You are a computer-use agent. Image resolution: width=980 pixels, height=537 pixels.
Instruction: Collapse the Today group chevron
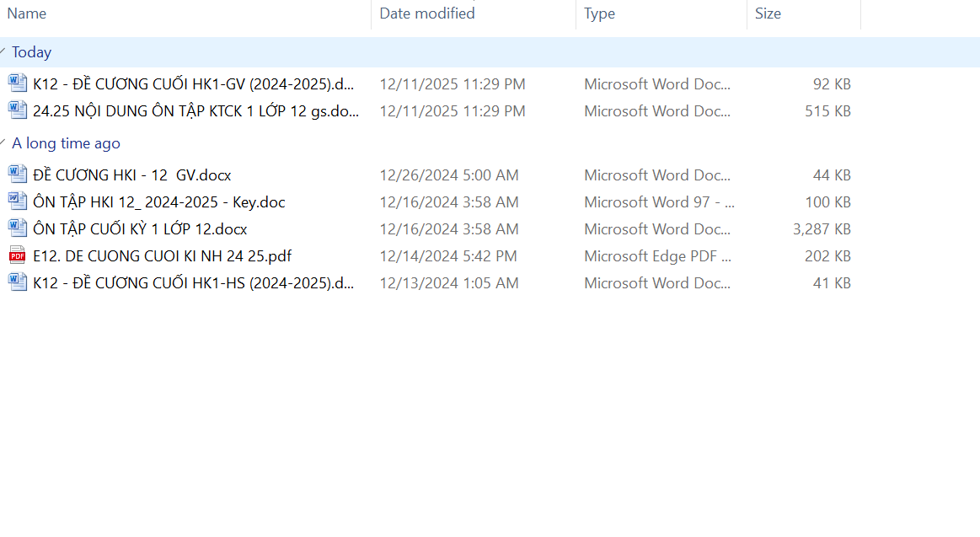[3, 51]
